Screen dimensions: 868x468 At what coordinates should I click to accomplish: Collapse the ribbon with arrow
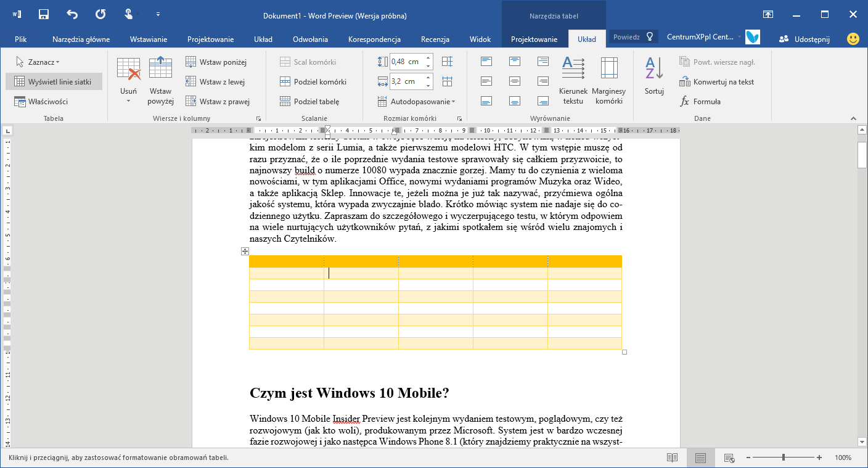(853, 118)
